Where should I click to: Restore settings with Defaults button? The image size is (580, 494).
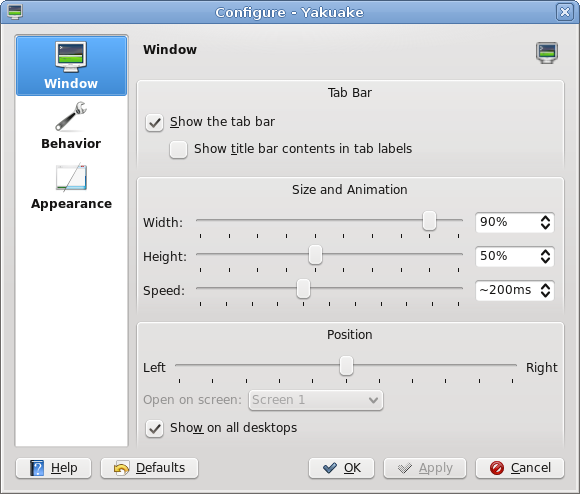coord(149,468)
